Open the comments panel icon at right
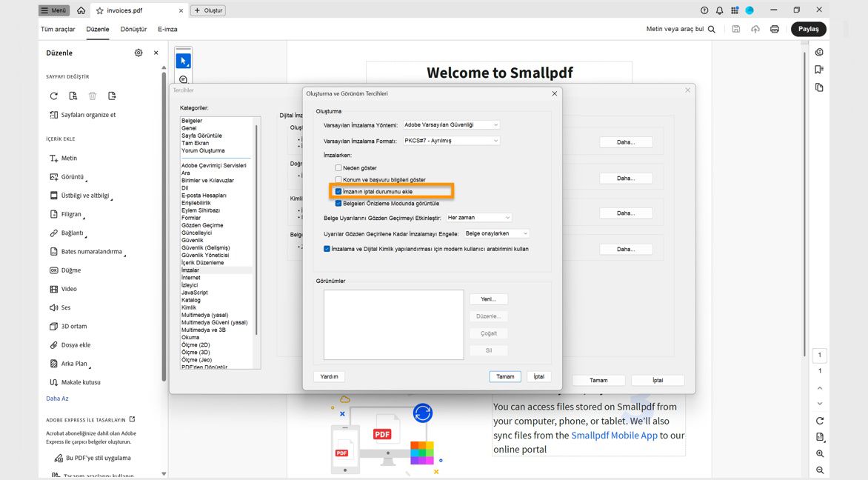Screen dimensions: 868x480 (819, 52)
